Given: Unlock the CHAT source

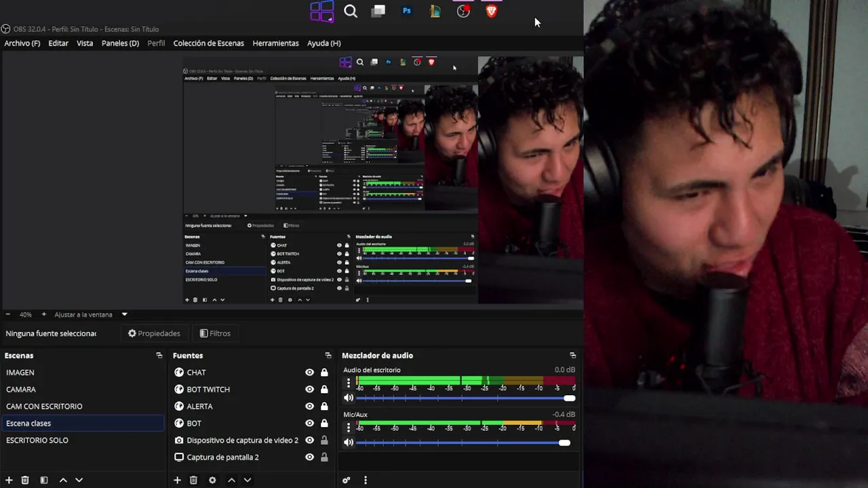Looking at the screenshot, I should (324, 372).
